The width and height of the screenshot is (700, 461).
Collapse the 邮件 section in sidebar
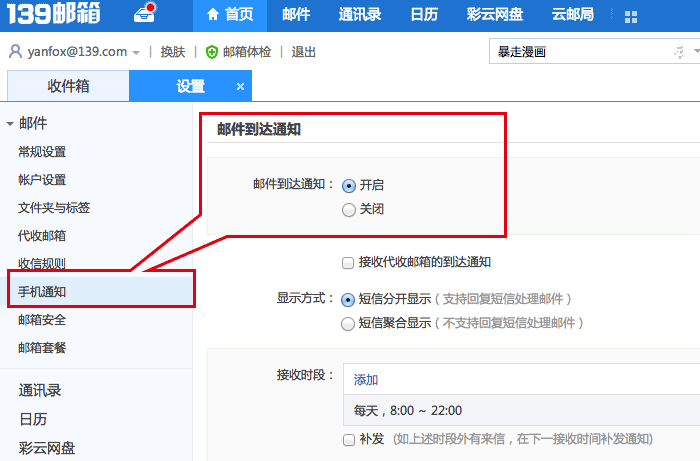[x=10, y=124]
